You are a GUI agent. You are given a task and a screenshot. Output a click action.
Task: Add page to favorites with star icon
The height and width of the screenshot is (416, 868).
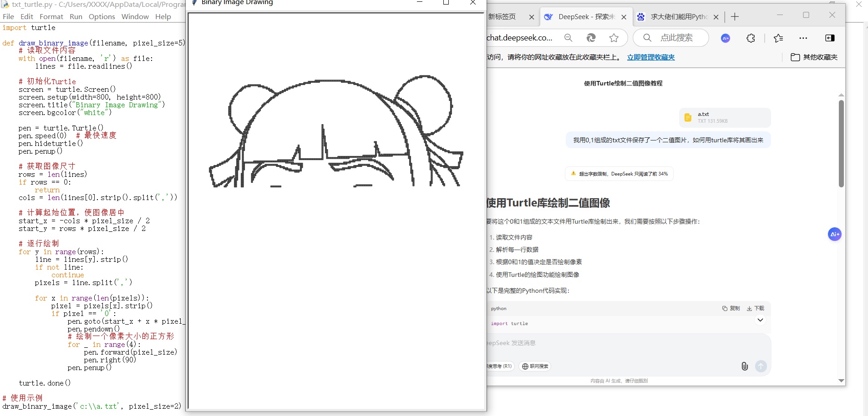(614, 38)
